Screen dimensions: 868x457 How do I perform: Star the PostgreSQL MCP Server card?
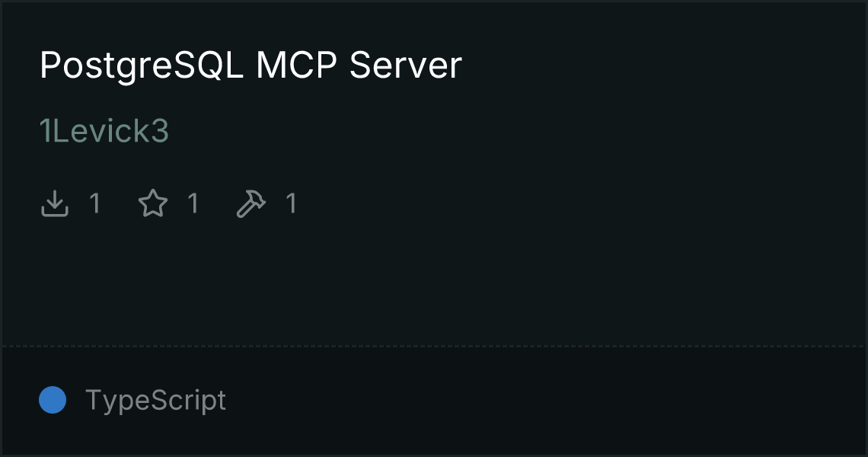pos(153,203)
